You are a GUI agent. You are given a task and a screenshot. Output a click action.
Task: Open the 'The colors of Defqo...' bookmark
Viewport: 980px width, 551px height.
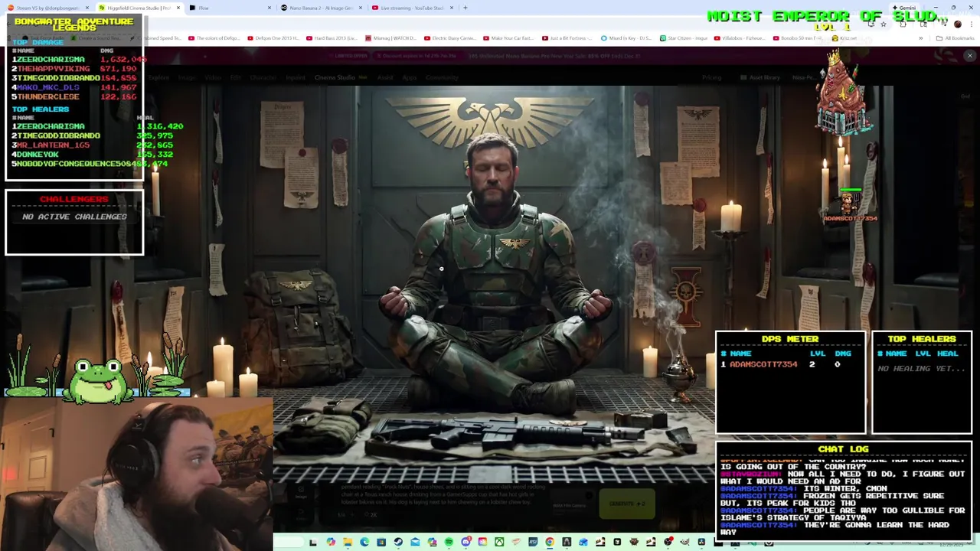pyautogui.click(x=213, y=38)
